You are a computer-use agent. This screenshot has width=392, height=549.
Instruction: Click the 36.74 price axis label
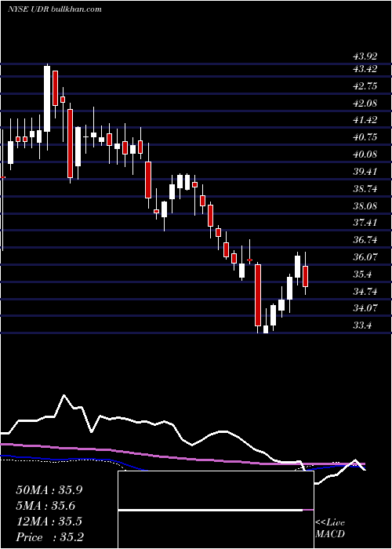(365, 240)
